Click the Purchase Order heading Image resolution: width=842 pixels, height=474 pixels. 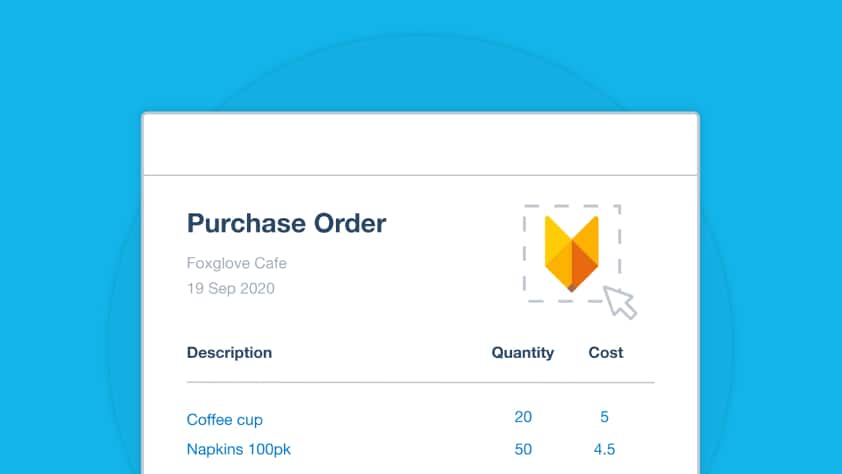tap(286, 223)
